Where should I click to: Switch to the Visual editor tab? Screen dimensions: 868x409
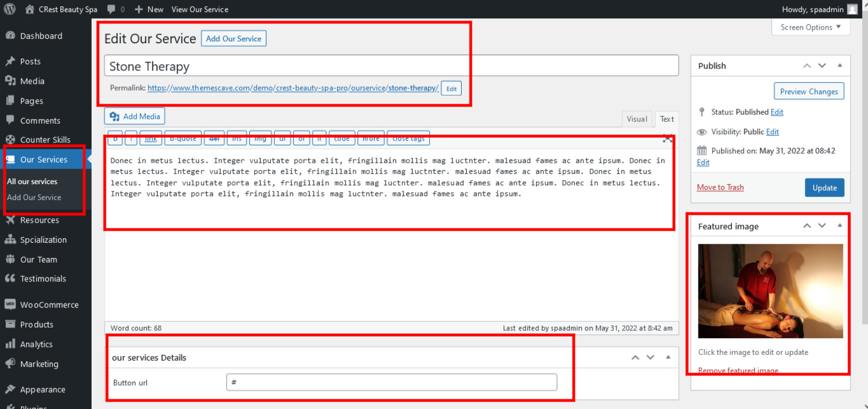tap(637, 119)
